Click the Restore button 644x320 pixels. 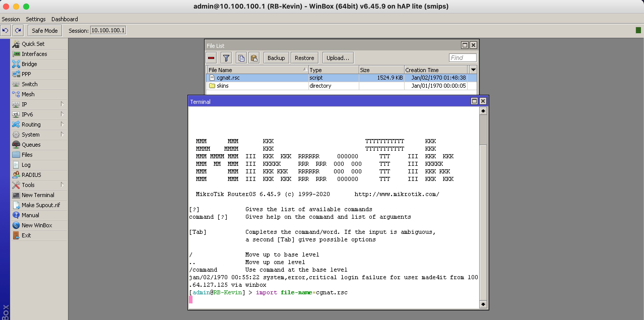click(x=304, y=58)
